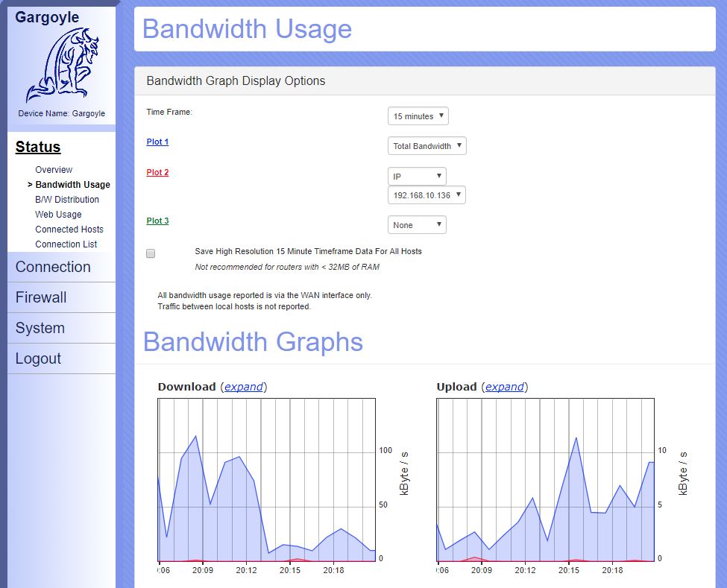Open the Plot 1 Total Bandwidth dropdown
Screen dimensions: 727x588
click(x=427, y=146)
